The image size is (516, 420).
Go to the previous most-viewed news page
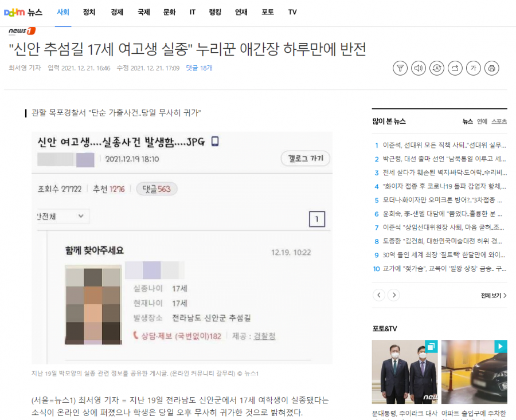tap(379, 295)
